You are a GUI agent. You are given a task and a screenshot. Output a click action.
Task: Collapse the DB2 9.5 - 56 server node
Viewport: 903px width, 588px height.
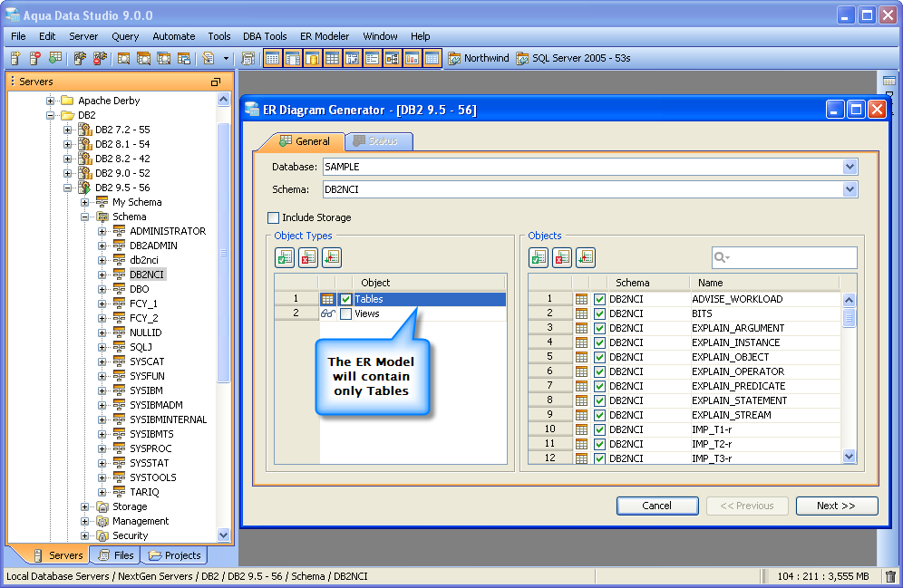[67, 188]
